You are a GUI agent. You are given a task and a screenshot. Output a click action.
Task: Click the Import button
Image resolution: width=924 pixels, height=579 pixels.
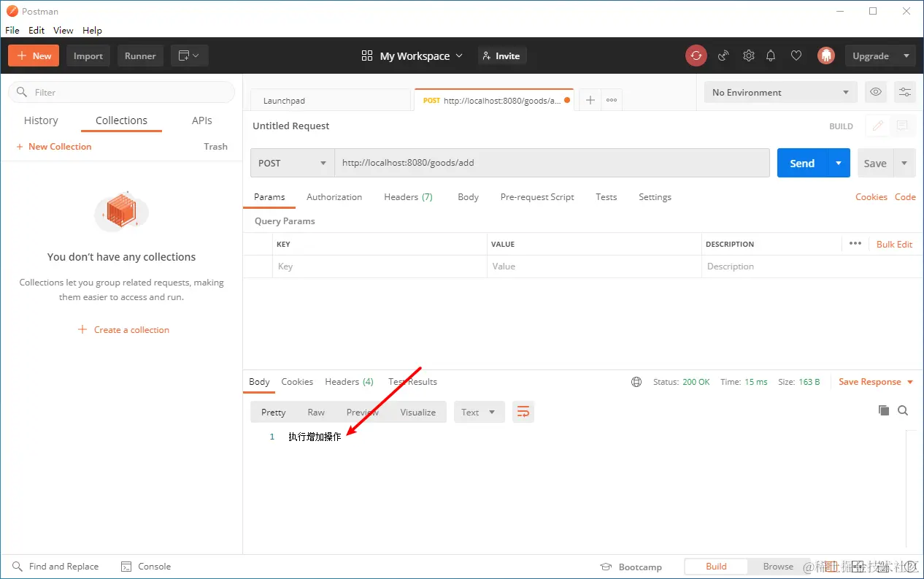(x=88, y=55)
